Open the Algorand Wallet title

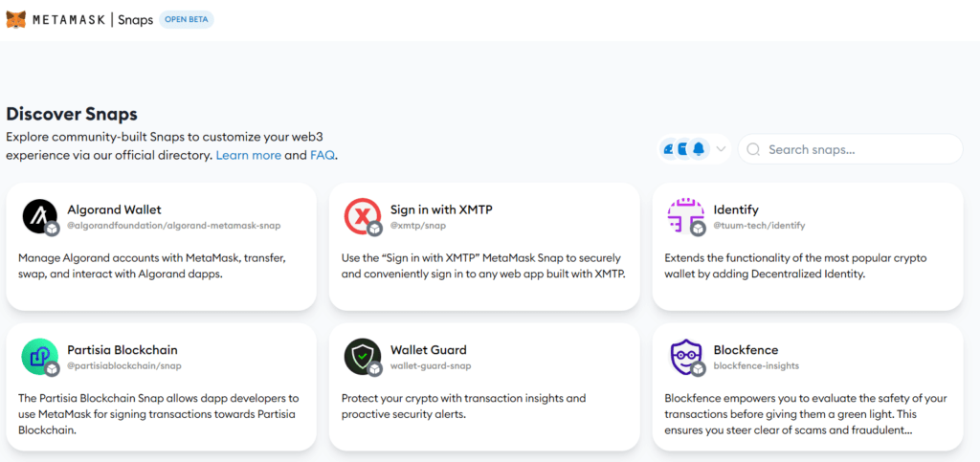(114, 209)
